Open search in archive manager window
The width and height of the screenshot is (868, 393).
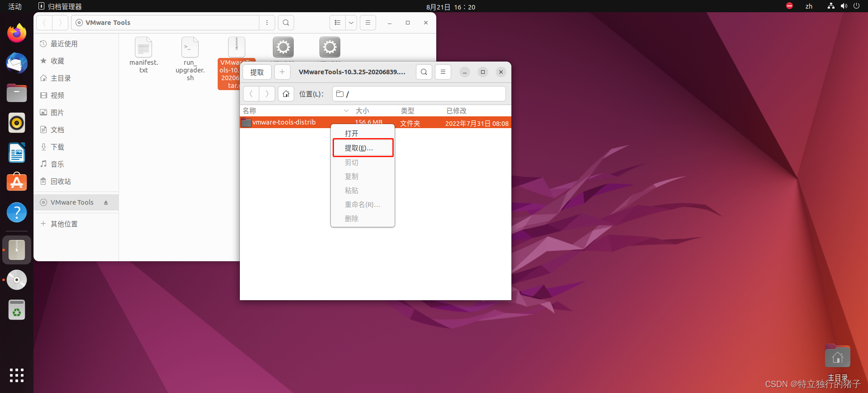coord(424,72)
